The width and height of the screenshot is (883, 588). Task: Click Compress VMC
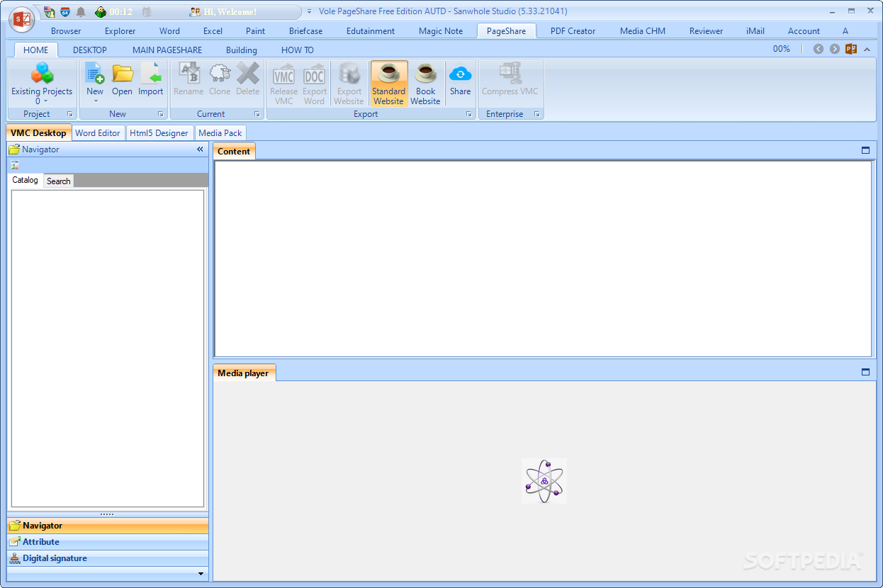point(510,79)
